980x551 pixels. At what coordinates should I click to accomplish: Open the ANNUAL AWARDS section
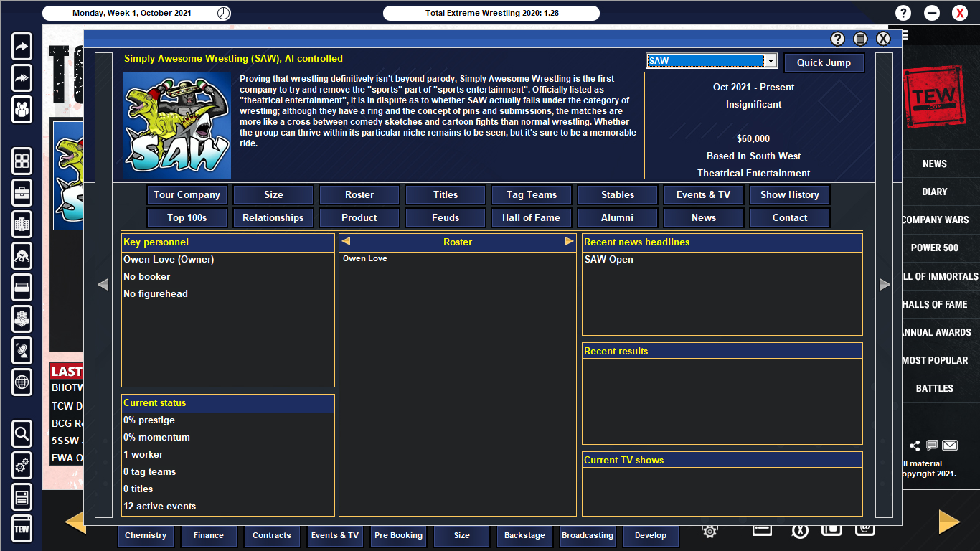(935, 332)
